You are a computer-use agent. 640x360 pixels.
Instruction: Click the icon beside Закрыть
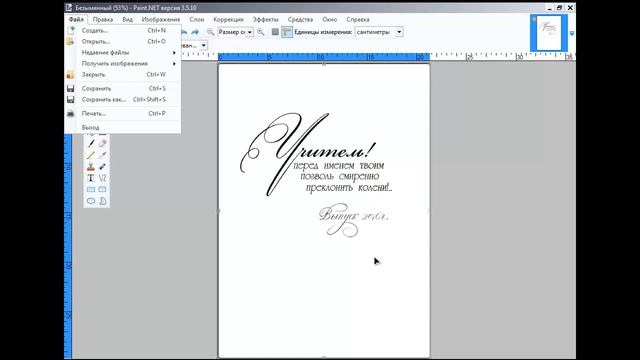[x=71, y=75]
